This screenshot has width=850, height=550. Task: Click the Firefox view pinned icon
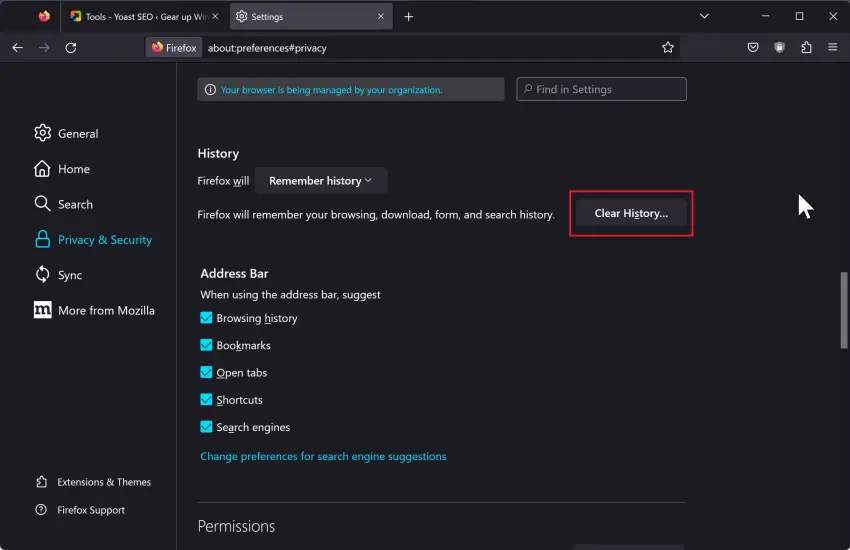(44, 16)
